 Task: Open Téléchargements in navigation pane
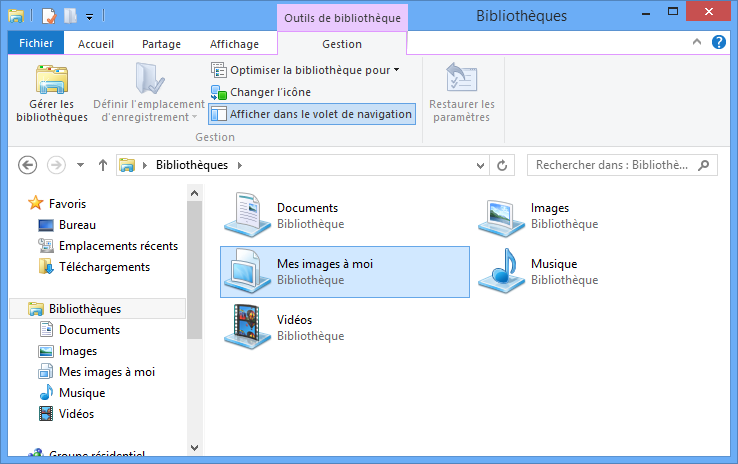104,267
